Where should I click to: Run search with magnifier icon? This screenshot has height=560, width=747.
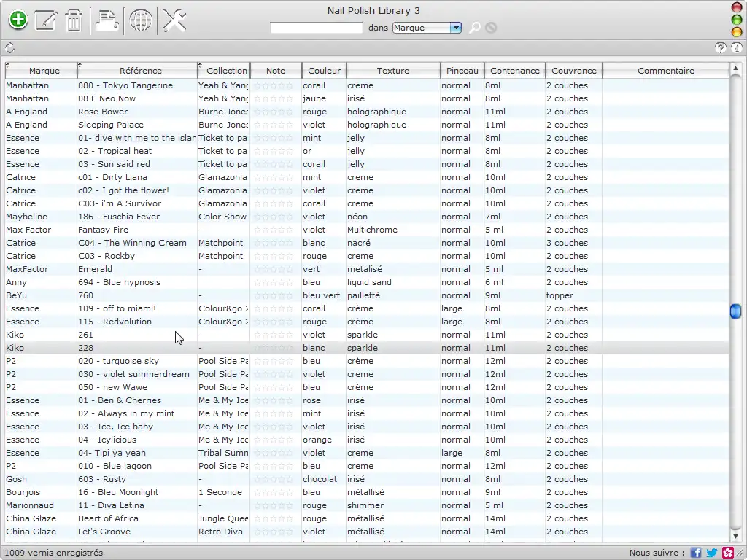click(x=474, y=28)
